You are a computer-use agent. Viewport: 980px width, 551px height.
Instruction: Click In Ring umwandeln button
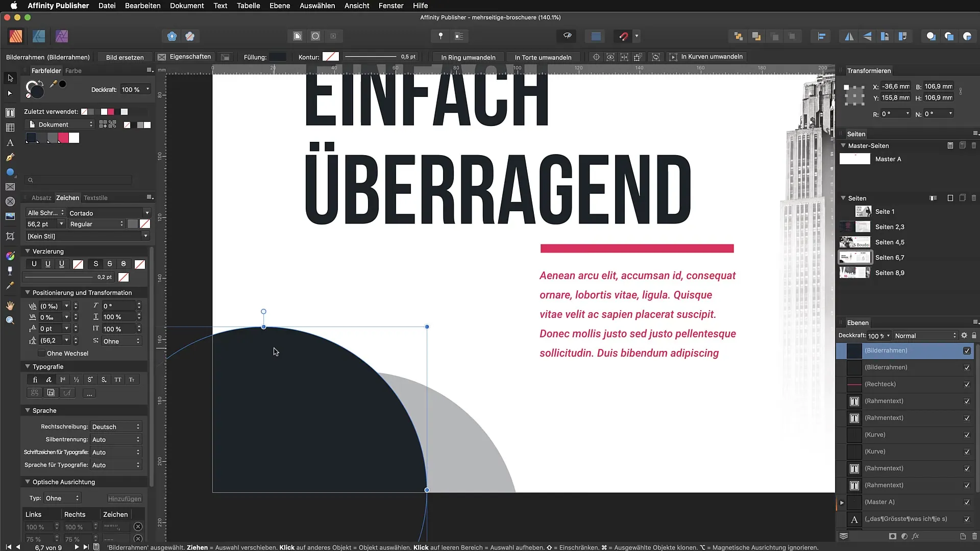point(468,57)
